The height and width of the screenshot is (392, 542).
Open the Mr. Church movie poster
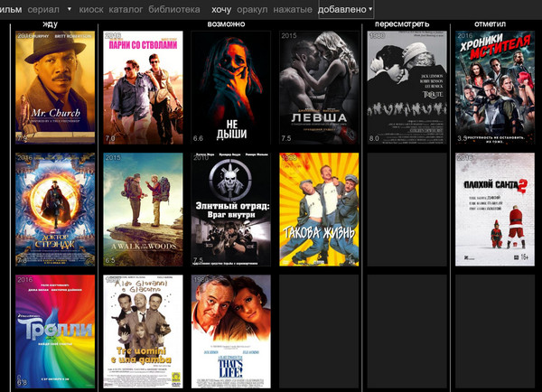pyautogui.click(x=55, y=88)
